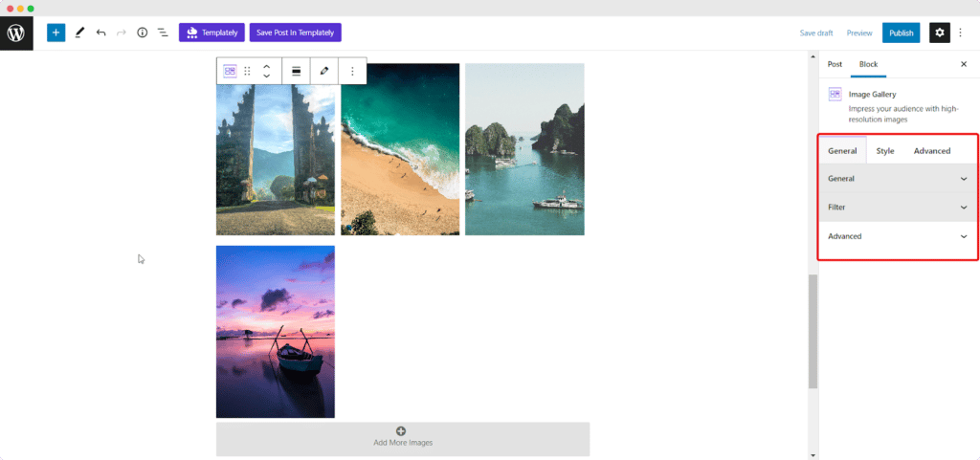Click Add More Images button
This screenshot has width=980, height=460.
[402, 438]
